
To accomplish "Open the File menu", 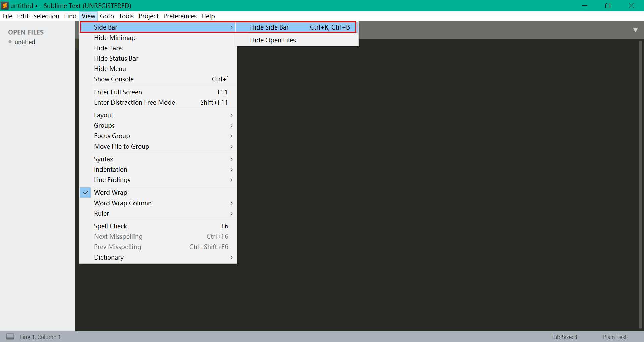I will pyautogui.click(x=7, y=16).
